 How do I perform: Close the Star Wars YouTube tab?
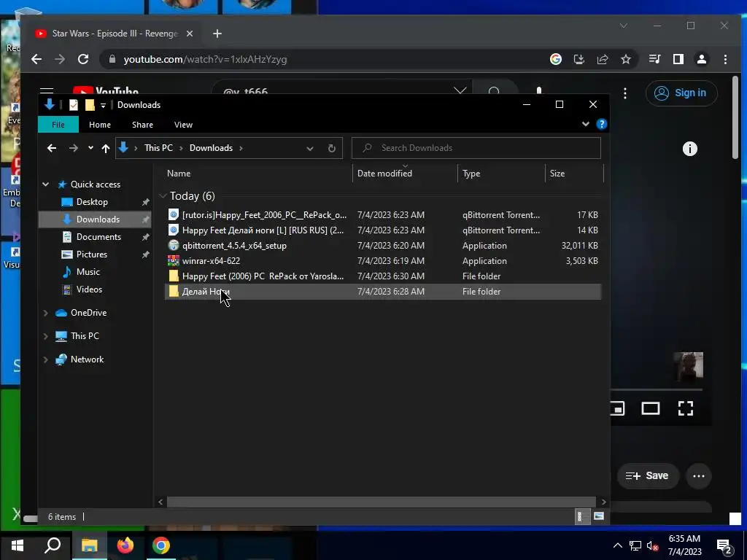coord(190,34)
